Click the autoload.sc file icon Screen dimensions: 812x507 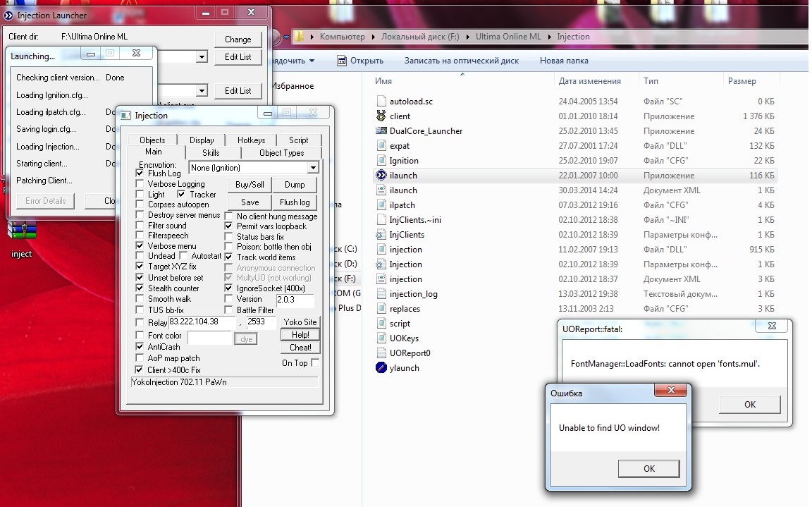[381, 102]
